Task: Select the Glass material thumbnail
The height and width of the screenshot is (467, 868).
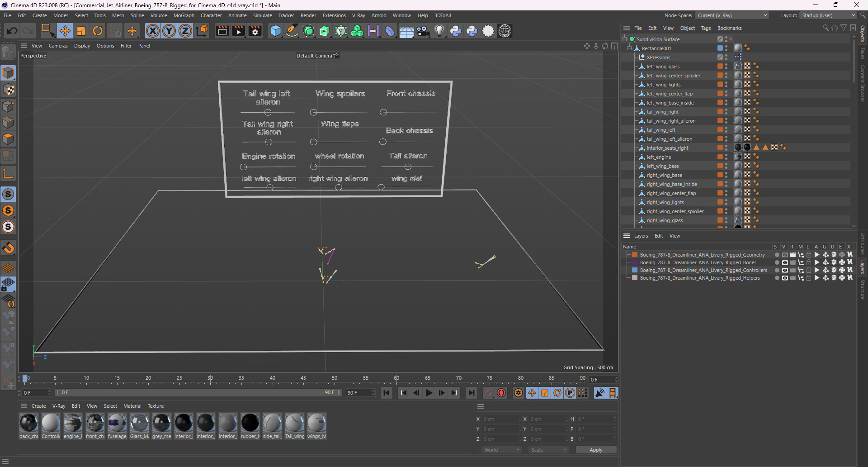Action: click(139, 423)
